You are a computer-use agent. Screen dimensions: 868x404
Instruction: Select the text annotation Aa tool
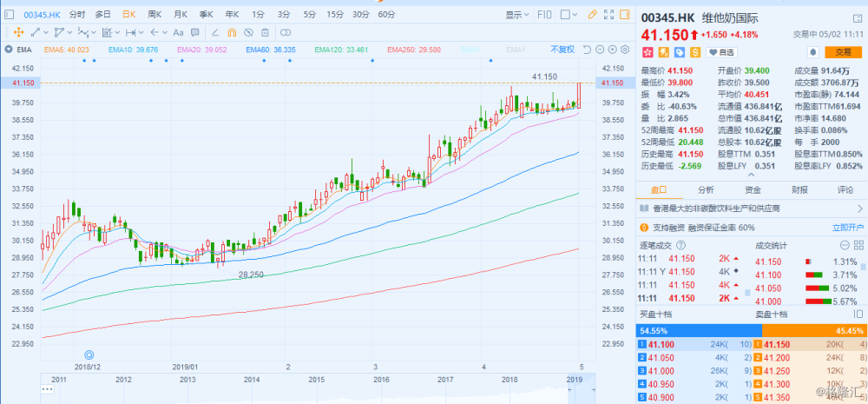[178, 32]
